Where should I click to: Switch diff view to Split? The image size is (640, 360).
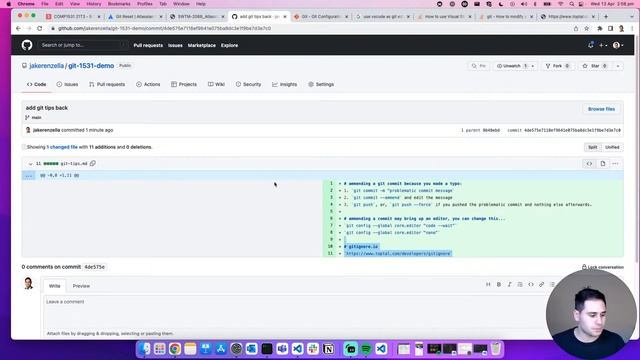click(593, 147)
